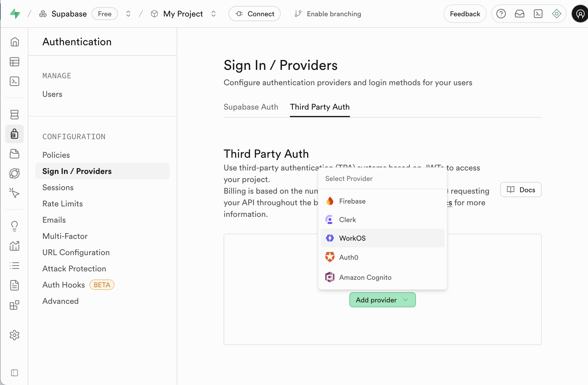Open Edge Functions from the sidebar
This screenshot has height=385, width=588.
click(14, 173)
